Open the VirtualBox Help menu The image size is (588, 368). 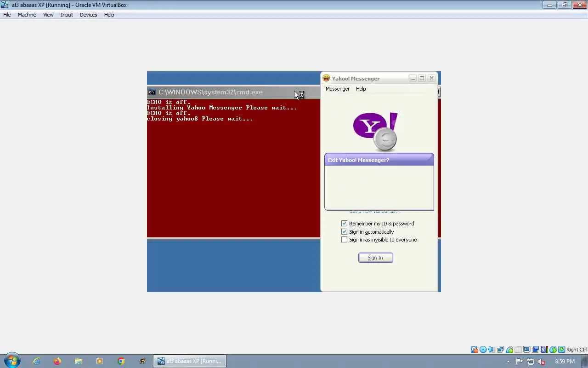click(x=109, y=15)
